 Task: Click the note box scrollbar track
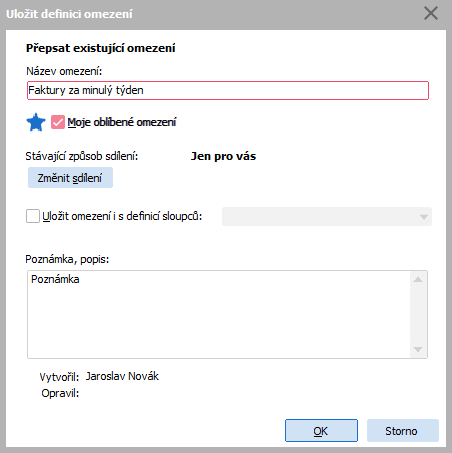coord(418,315)
